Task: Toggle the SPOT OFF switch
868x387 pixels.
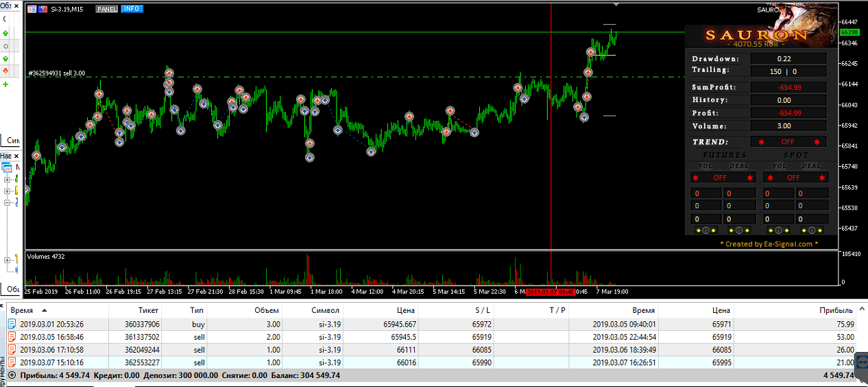Action: [793, 177]
